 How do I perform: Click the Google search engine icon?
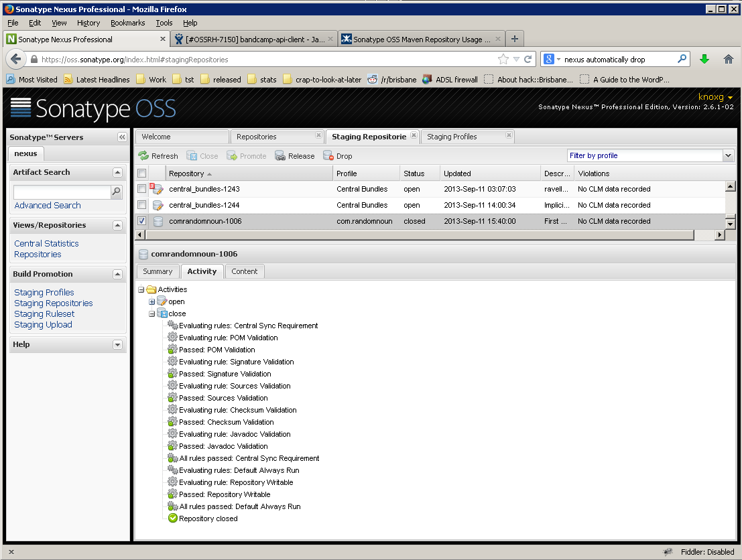[548, 59]
